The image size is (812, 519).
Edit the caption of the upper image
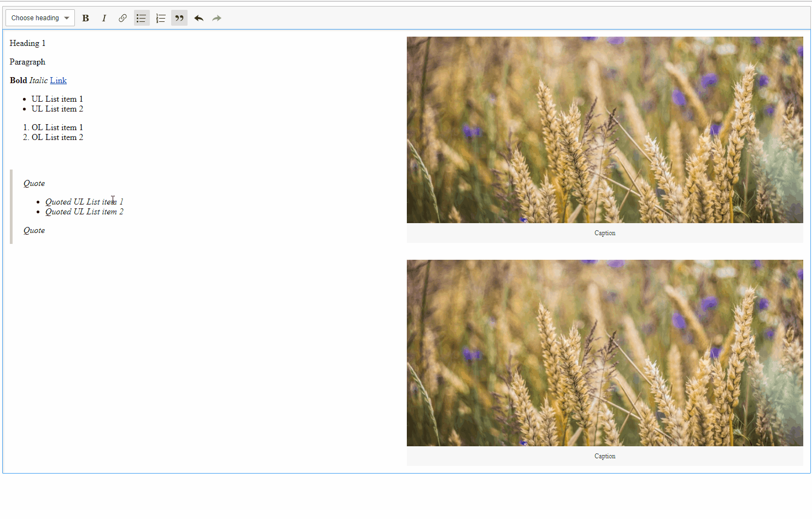pos(605,233)
